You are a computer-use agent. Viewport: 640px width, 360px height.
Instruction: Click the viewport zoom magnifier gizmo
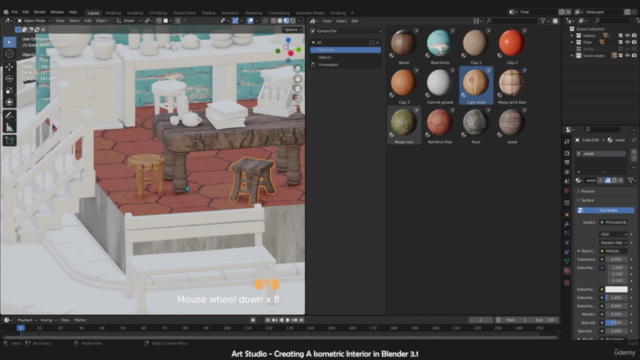pyautogui.click(x=298, y=69)
